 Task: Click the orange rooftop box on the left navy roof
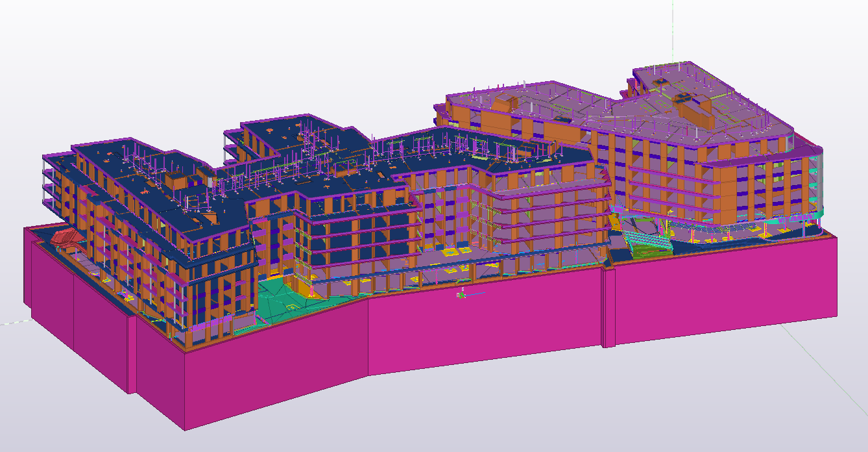[x=174, y=180]
